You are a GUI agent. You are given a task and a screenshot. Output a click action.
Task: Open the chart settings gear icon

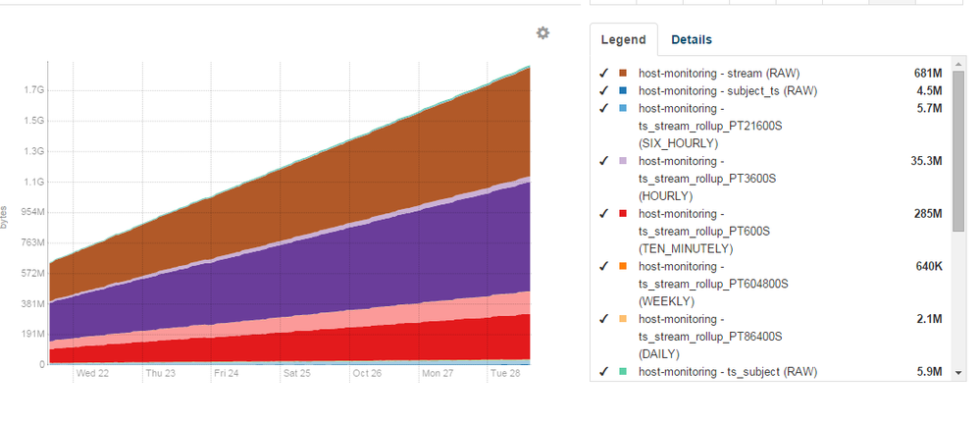tap(542, 33)
